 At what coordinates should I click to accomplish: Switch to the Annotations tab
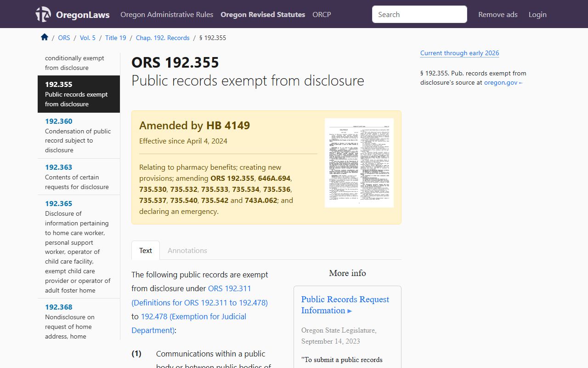[187, 250]
